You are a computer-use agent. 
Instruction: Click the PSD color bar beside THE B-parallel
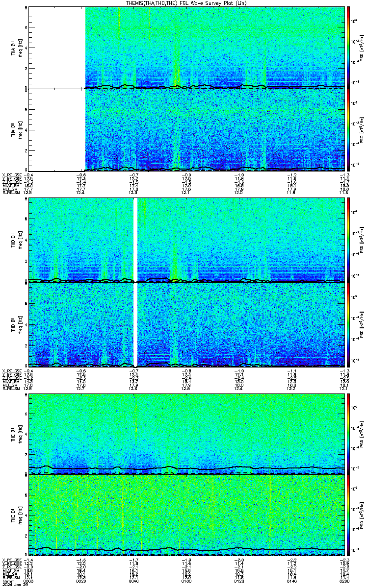348,516
